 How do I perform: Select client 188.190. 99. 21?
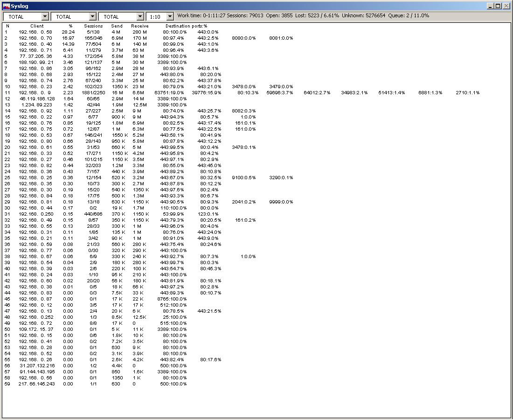point(35,62)
